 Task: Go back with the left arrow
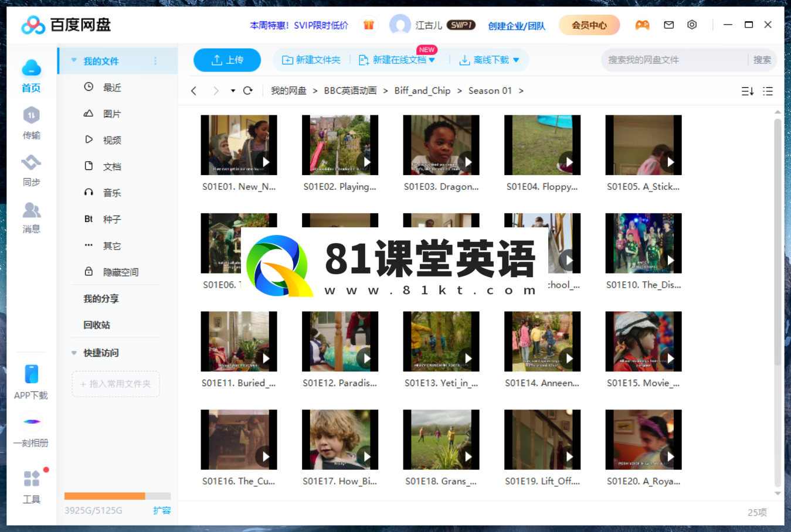(193, 91)
